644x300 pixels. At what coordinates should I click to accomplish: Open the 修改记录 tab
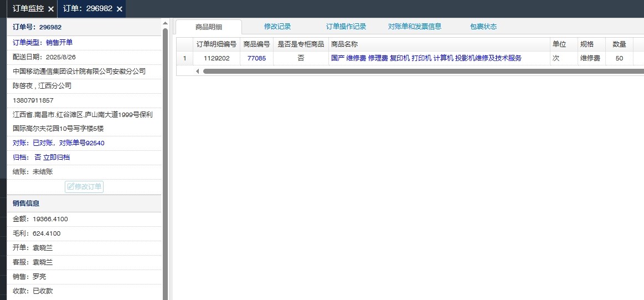(x=277, y=27)
